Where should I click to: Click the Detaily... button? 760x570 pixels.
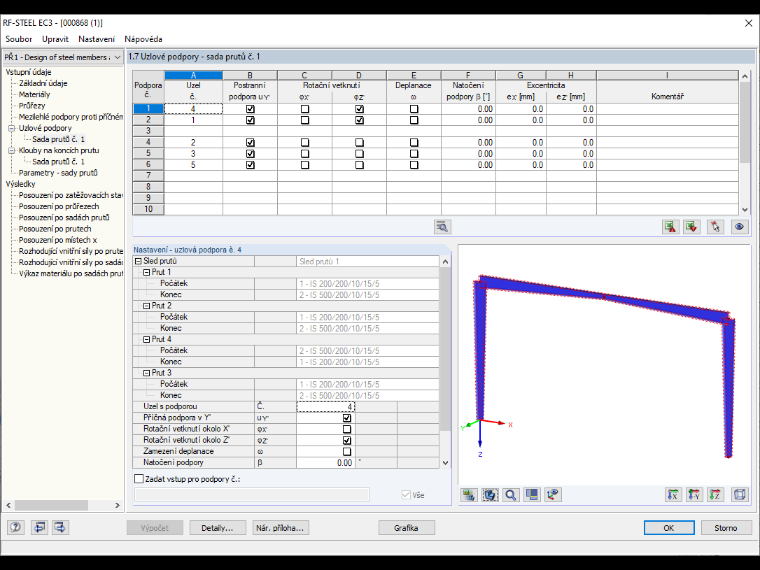tap(217, 528)
